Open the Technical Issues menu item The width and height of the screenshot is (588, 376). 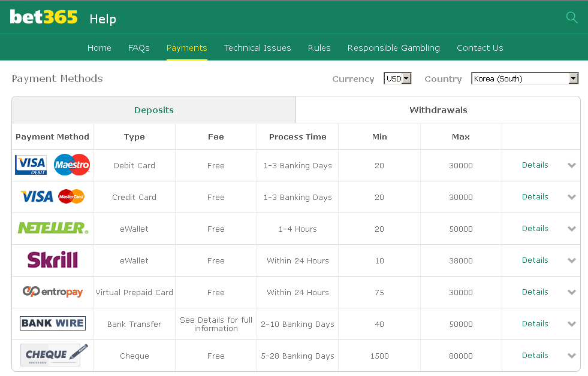[x=258, y=48]
